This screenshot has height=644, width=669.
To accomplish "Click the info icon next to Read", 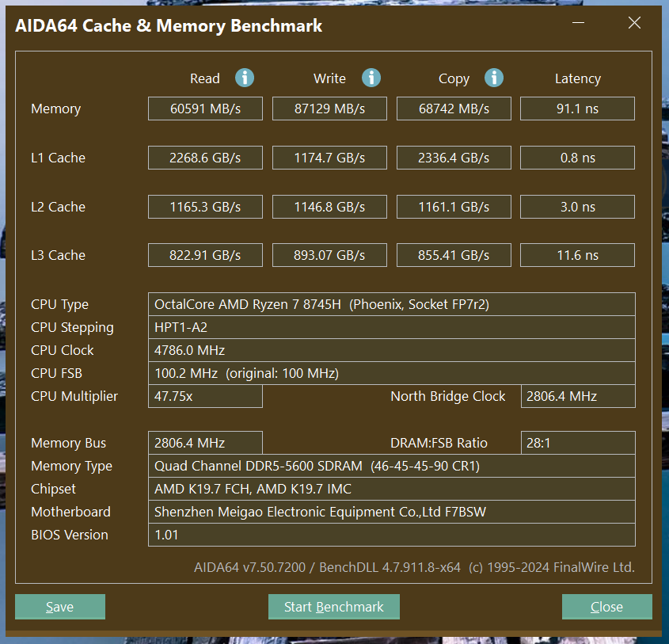I will 245,78.
